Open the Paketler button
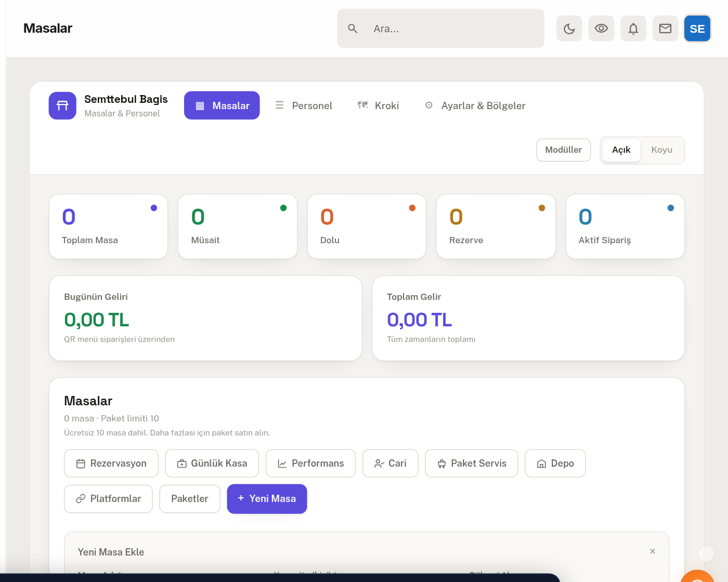This screenshot has width=728, height=582. click(190, 499)
